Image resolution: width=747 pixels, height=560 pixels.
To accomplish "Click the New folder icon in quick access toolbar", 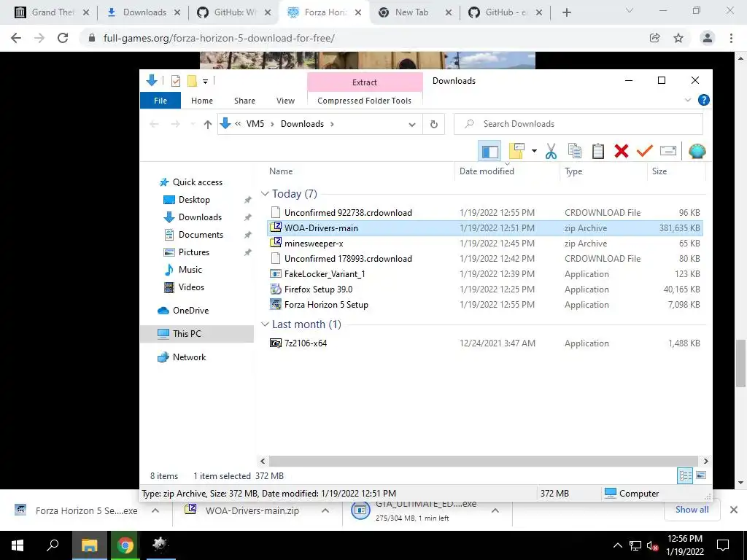I will [x=192, y=81].
